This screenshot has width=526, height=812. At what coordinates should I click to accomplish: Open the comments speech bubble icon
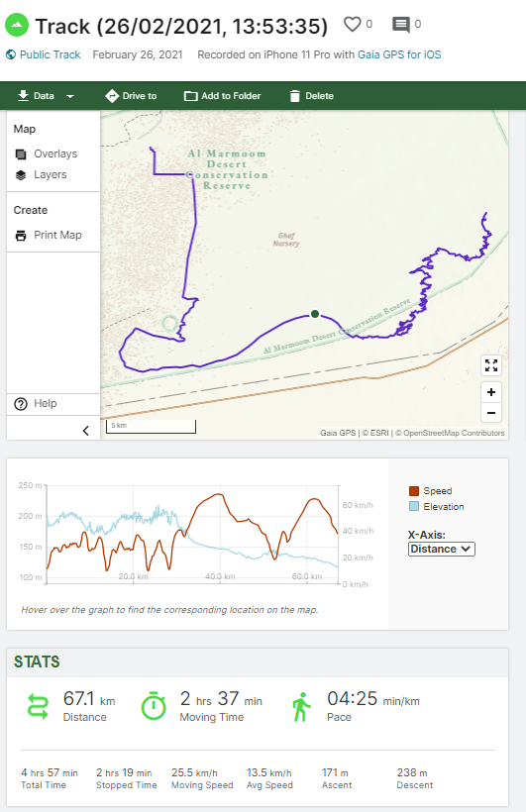pyautogui.click(x=400, y=25)
